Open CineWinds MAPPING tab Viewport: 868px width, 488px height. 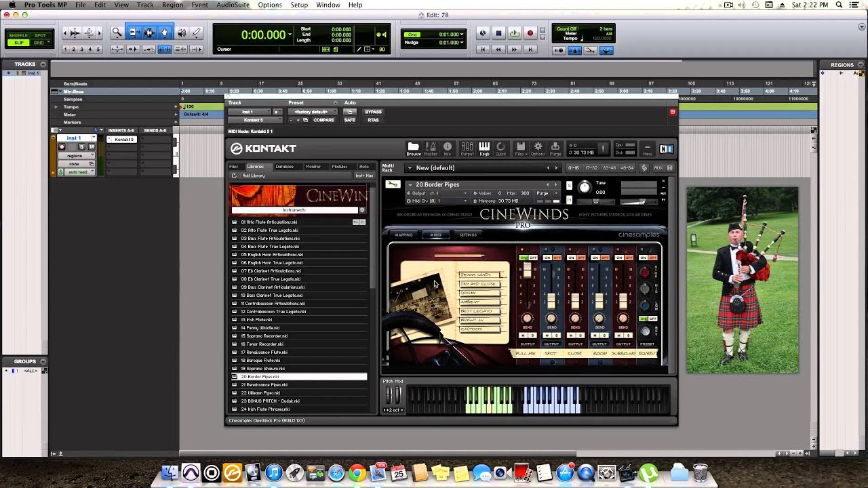(404, 235)
